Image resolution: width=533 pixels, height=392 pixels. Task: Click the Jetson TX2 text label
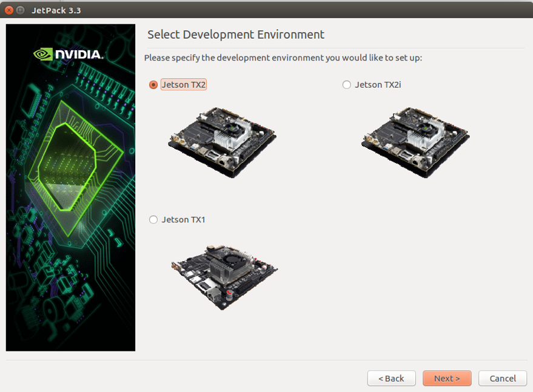[x=184, y=85]
